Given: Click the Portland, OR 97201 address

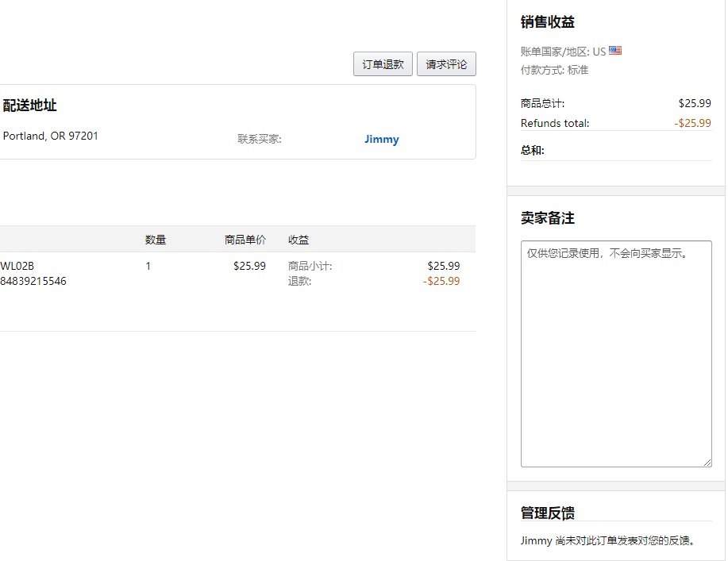Looking at the screenshot, I should coord(51,136).
